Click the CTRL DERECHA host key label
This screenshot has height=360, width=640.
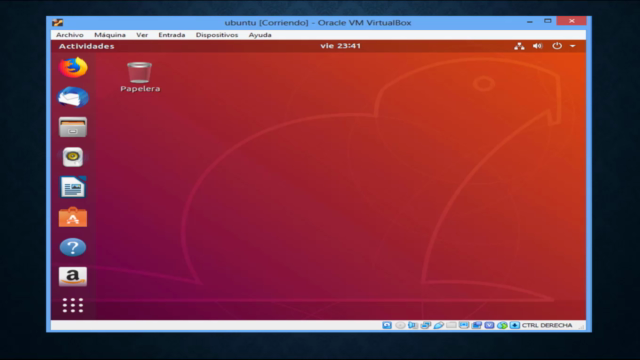[547, 325]
